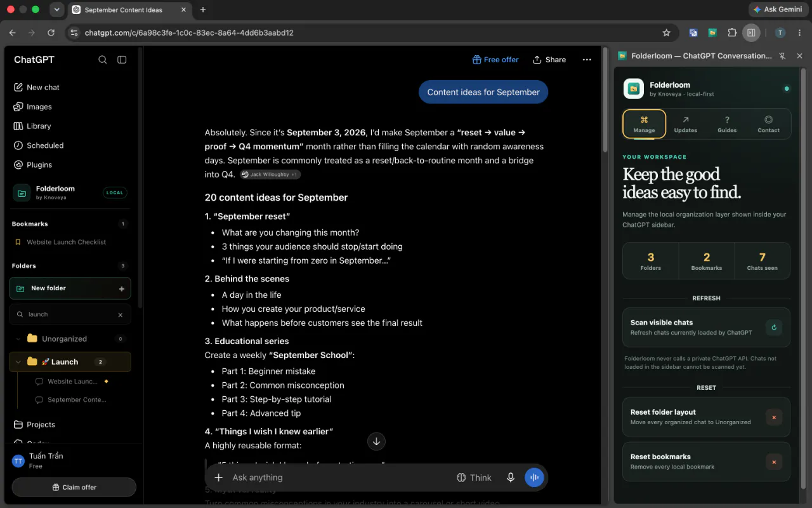
Task: Open the three-dot conversation options menu
Action: click(x=587, y=60)
